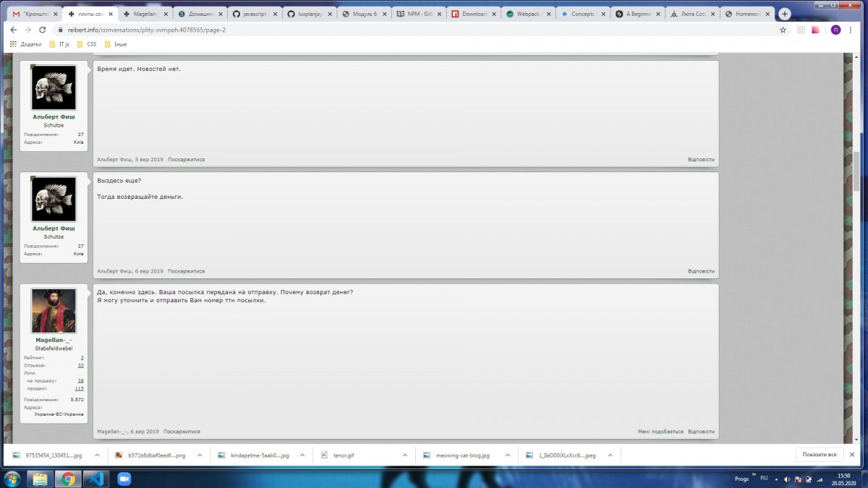Viewport: 868px width, 488px height.
Task: Click "Поскаржитися" on Альберт Фиш 6 вер post
Action: 186,271
